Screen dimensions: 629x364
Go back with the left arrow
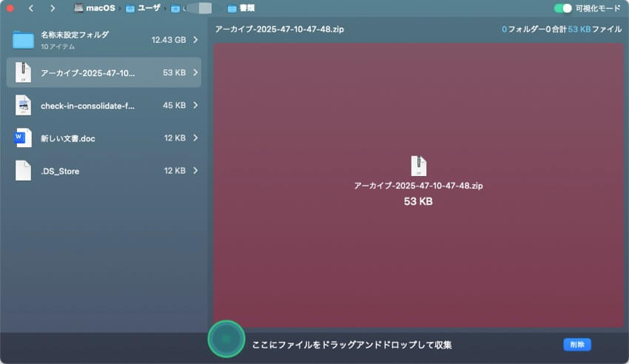click(x=31, y=8)
